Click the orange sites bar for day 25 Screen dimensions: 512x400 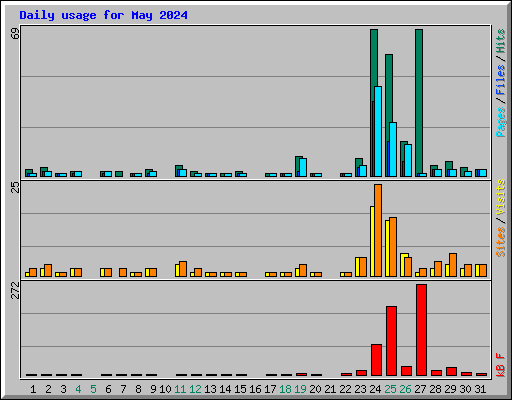393,247
